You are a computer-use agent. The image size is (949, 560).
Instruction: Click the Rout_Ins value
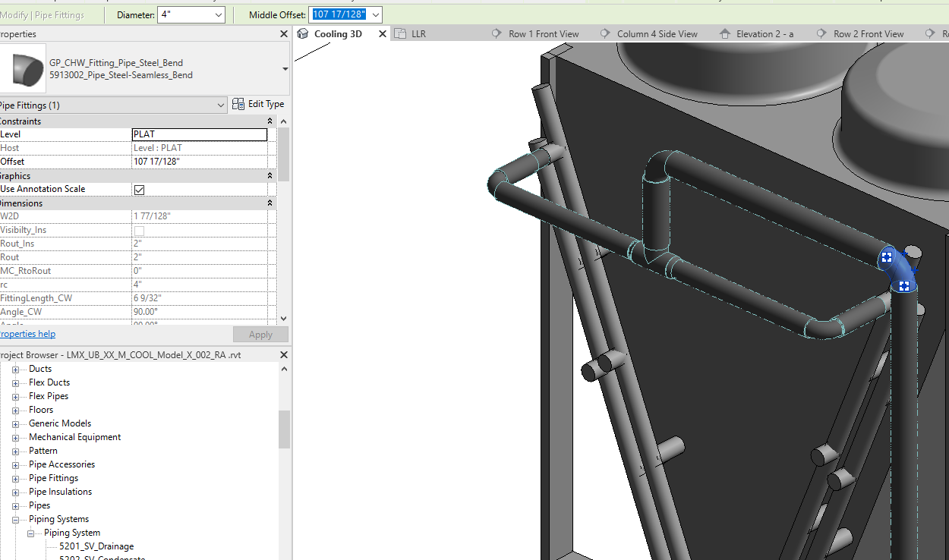(200, 244)
